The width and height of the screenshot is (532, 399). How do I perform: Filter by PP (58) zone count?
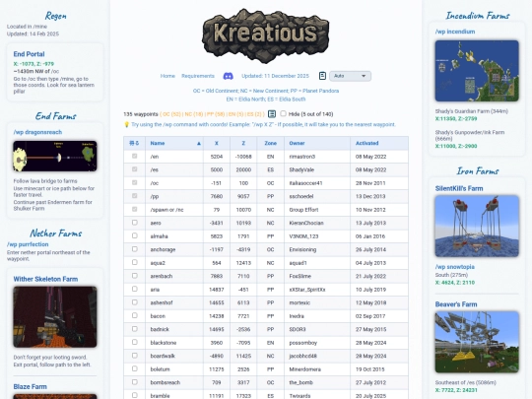216,114
